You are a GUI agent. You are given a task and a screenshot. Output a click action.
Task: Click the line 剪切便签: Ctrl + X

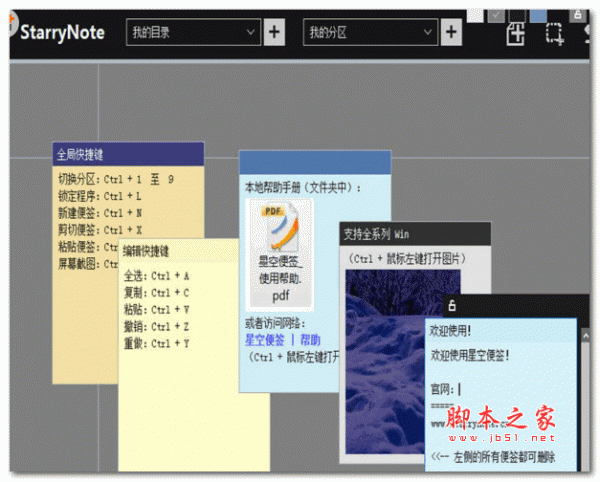coord(100,230)
